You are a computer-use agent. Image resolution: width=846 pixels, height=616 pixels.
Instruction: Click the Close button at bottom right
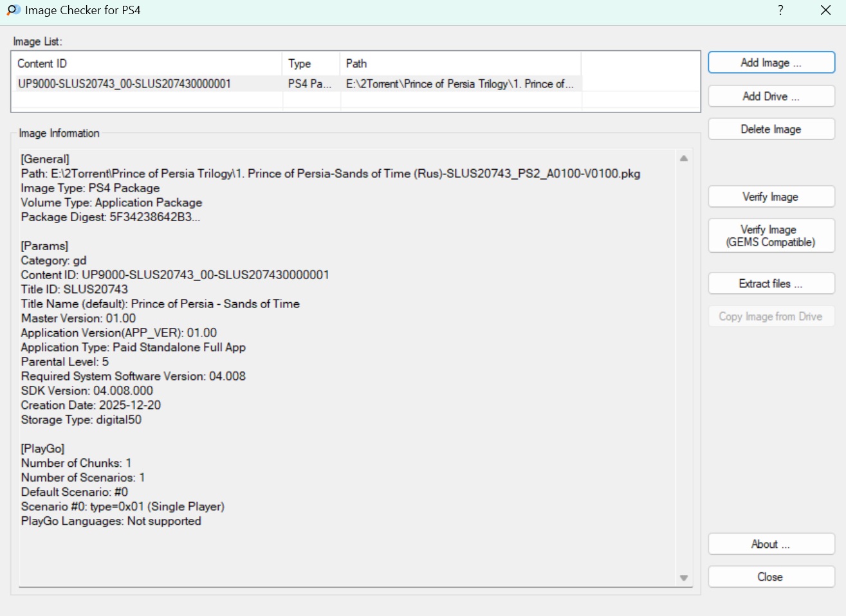coord(771,577)
